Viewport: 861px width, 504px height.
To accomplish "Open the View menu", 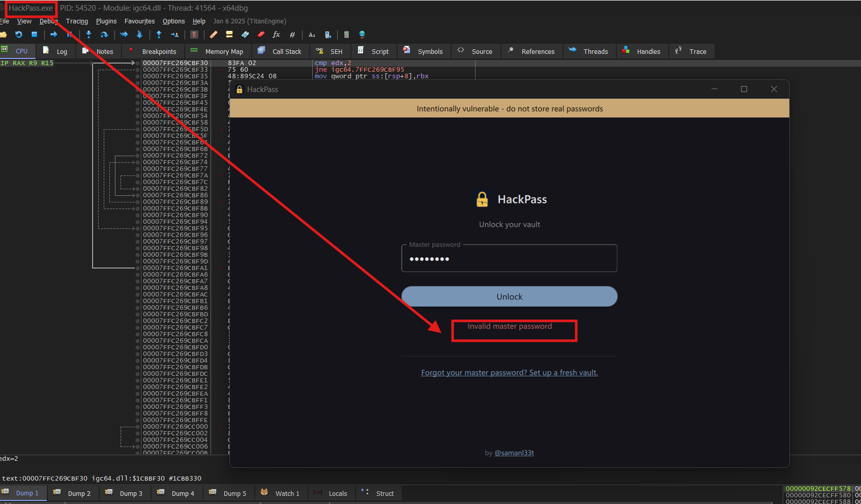I will (24, 21).
